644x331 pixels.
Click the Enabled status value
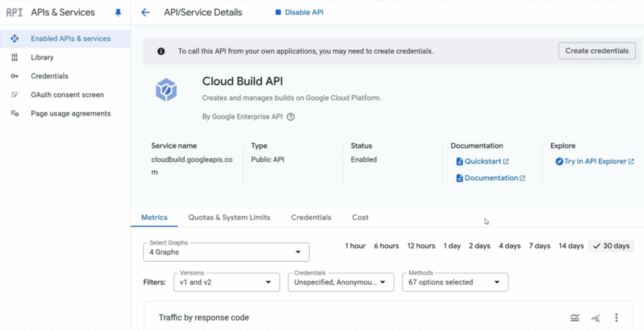coord(364,159)
